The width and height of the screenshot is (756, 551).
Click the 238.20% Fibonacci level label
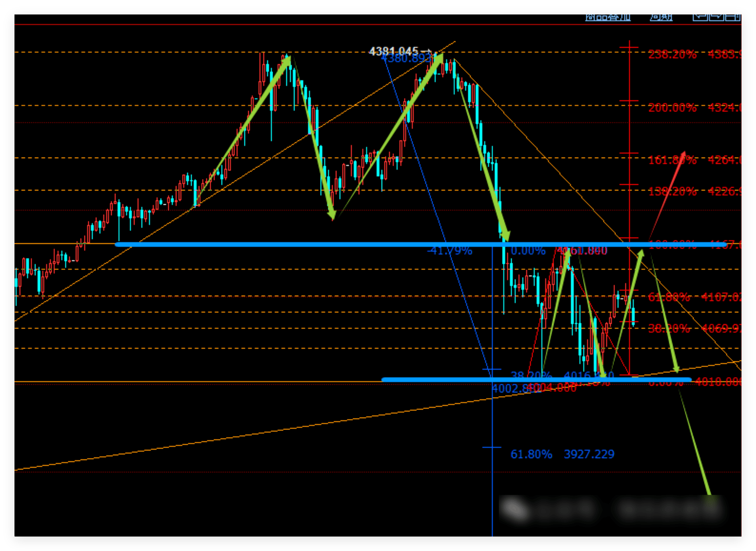click(672, 54)
